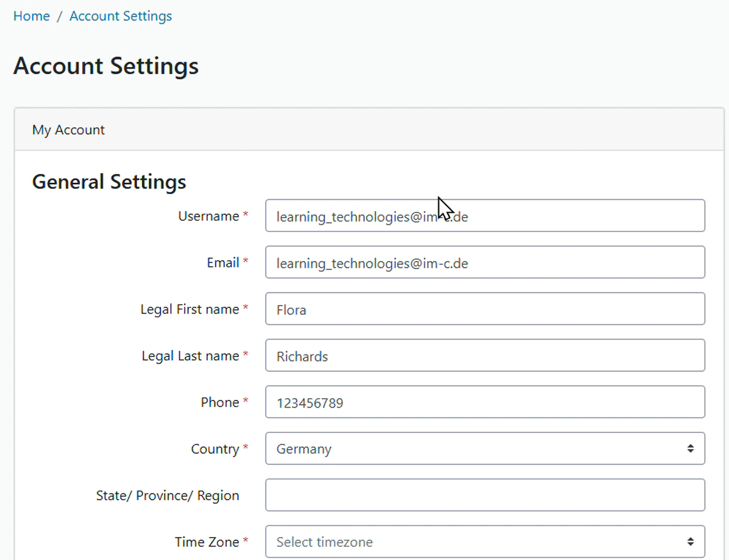This screenshot has height=560, width=729.
Task: Click the Legal First name field containing Flora
Action: point(485,309)
